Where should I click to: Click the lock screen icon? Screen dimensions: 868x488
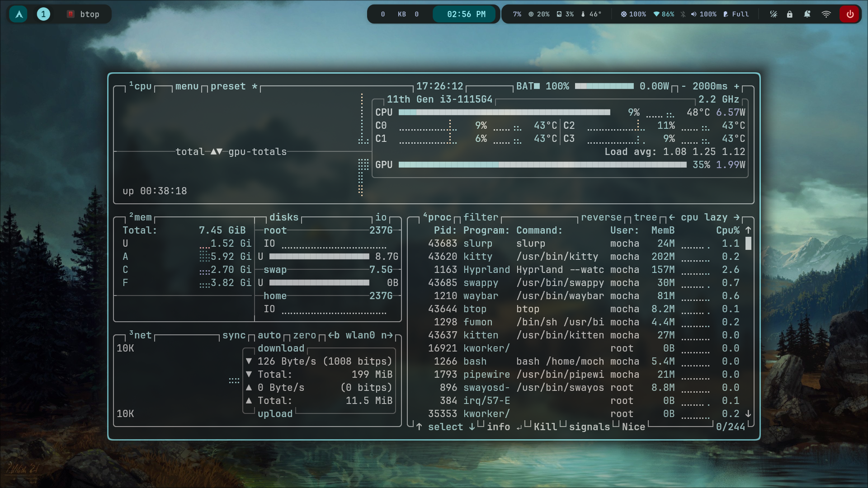[x=789, y=14]
